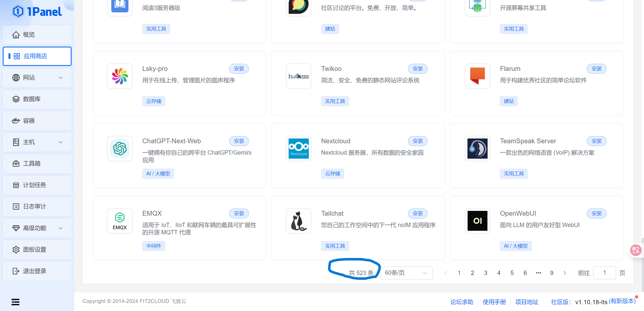This screenshot has height=311, width=644.
Task: Click the 前往 page number input field
Action: pos(604,273)
